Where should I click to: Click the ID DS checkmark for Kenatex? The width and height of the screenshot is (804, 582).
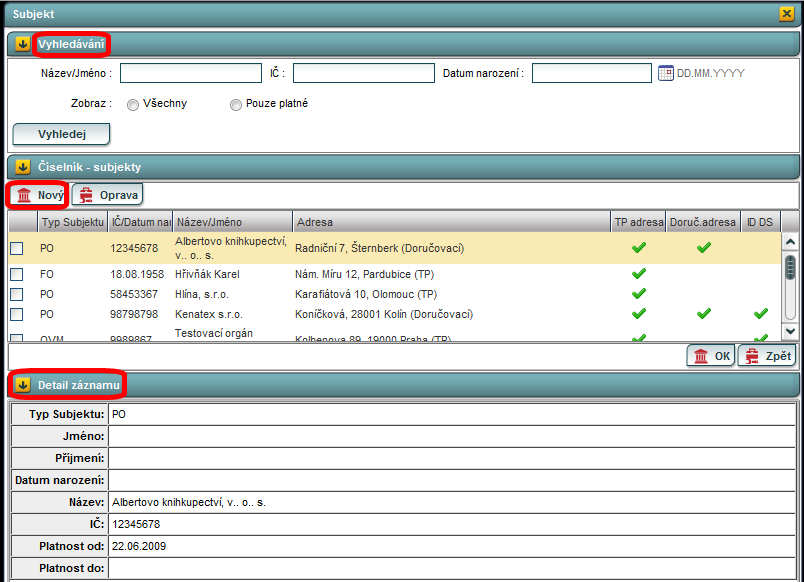(760, 313)
